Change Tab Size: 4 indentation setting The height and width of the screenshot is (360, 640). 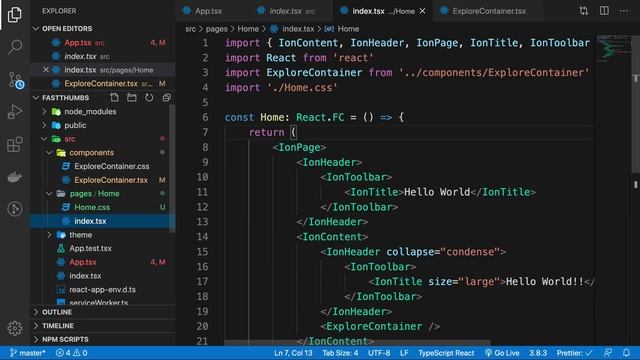pos(340,353)
